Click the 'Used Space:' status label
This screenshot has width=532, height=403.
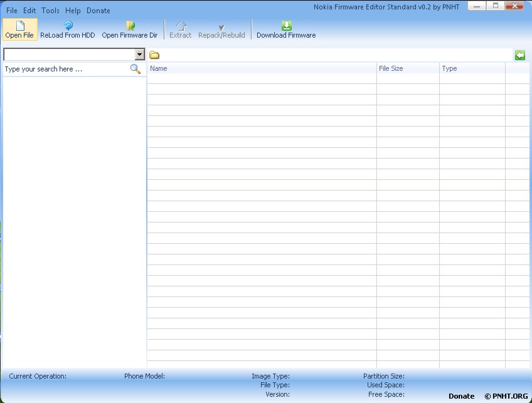386,385
